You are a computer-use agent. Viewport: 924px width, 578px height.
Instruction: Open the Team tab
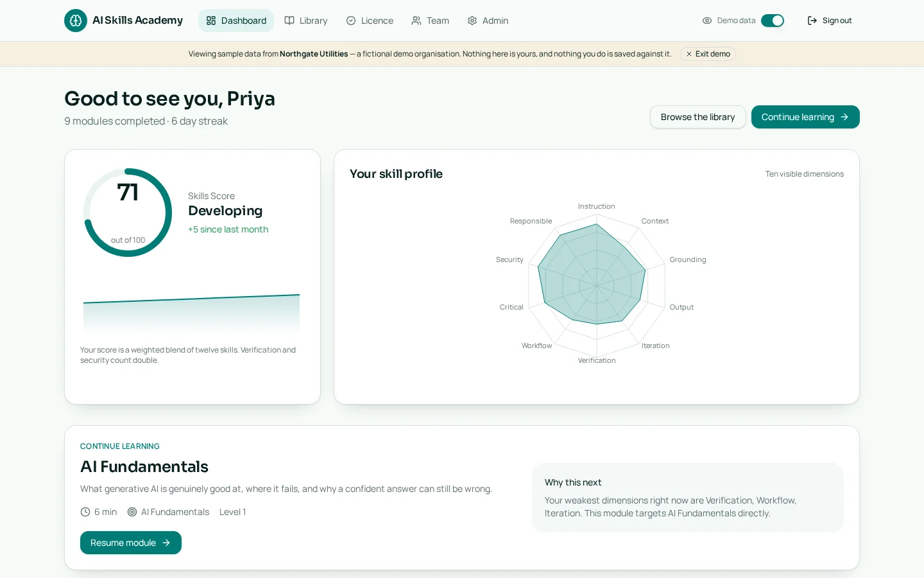(431, 21)
